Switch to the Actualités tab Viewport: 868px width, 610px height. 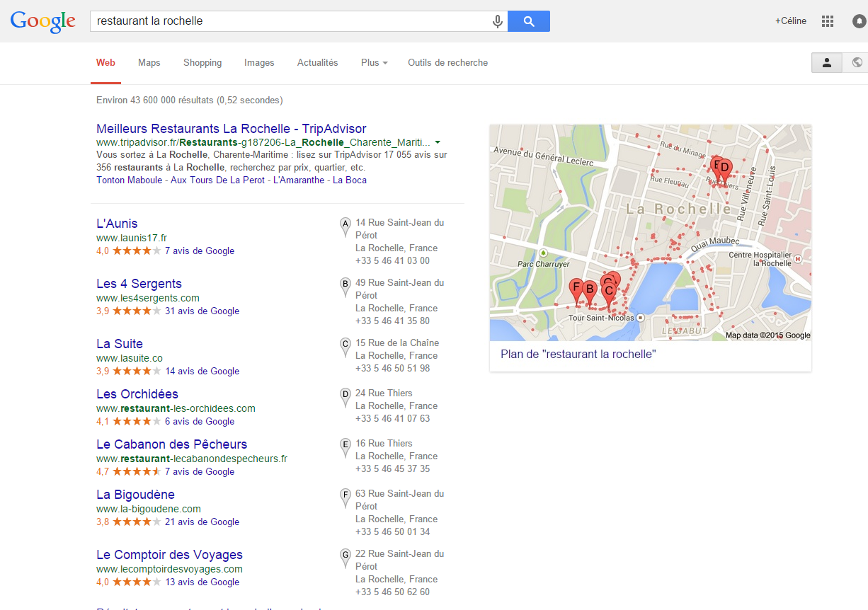tap(318, 62)
